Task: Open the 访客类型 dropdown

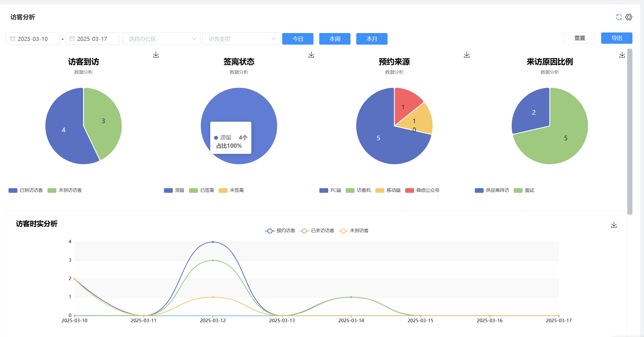Action: (x=241, y=39)
